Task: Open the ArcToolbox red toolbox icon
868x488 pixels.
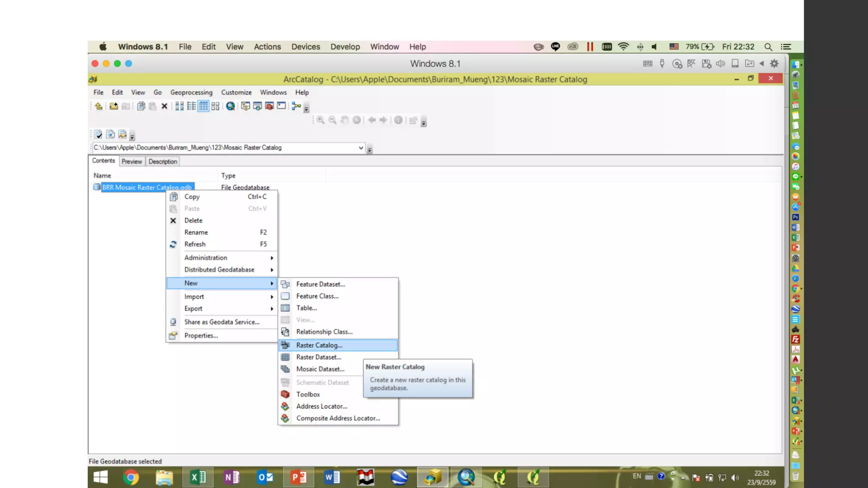Action: pos(269,106)
